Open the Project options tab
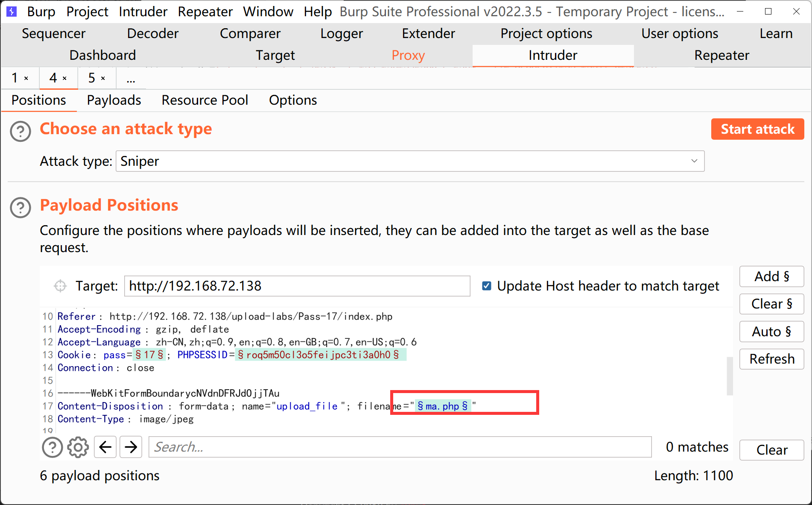Image resolution: width=812 pixels, height=505 pixels. 546,33
